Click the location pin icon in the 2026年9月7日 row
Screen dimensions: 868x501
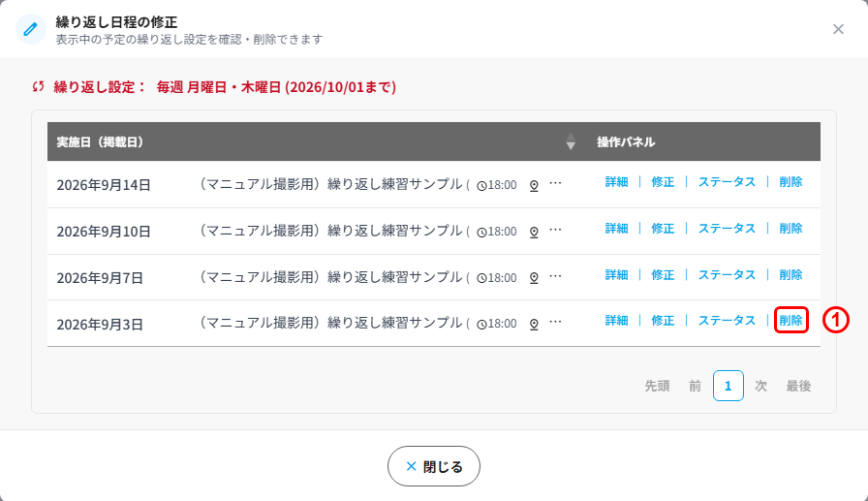coord(534,278)
